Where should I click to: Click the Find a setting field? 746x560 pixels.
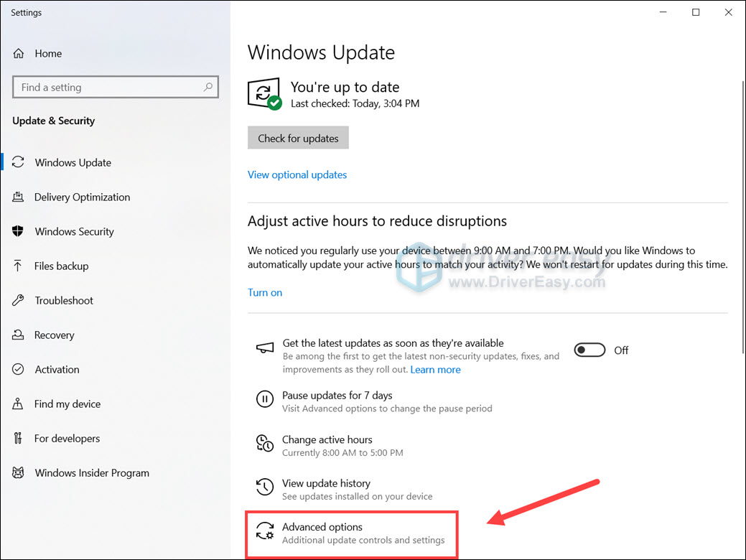(x=108, y=88)
